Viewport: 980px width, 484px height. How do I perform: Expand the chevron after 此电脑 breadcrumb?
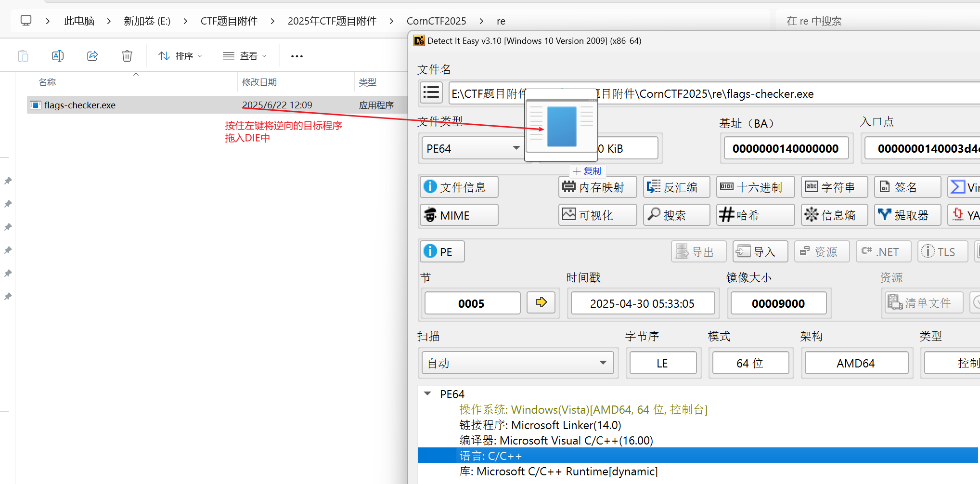click(109, 21)
